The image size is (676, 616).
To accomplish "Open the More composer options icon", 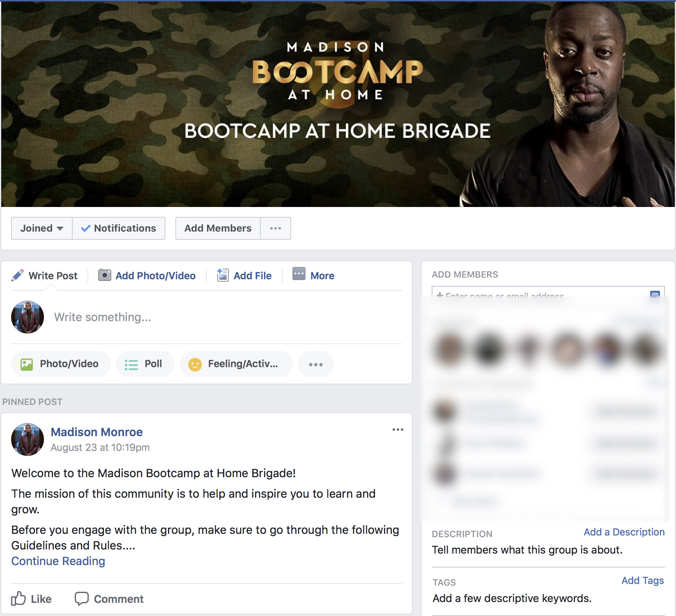I will 299,274.
